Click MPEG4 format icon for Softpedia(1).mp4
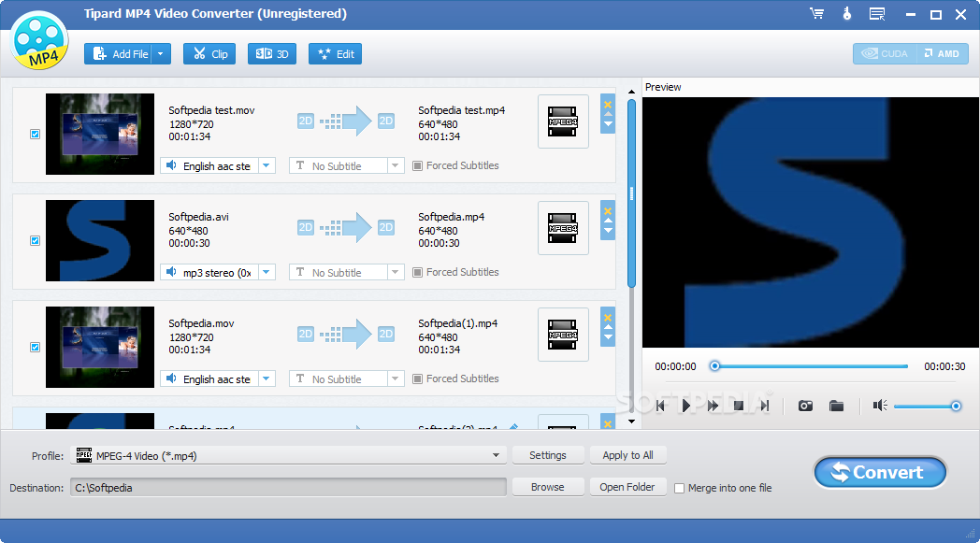The width and height of the screenshot is (980, 543). [x=563, y=335]
